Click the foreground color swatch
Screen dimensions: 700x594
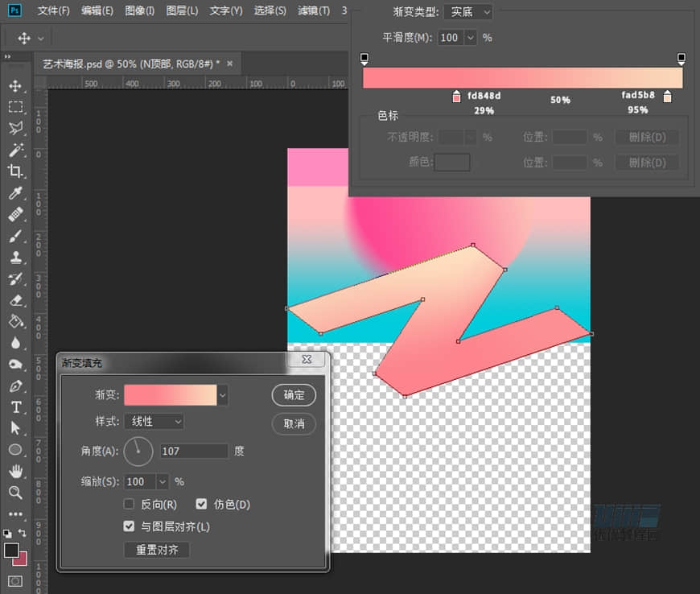pyautogui.click(x=10, y=550)
